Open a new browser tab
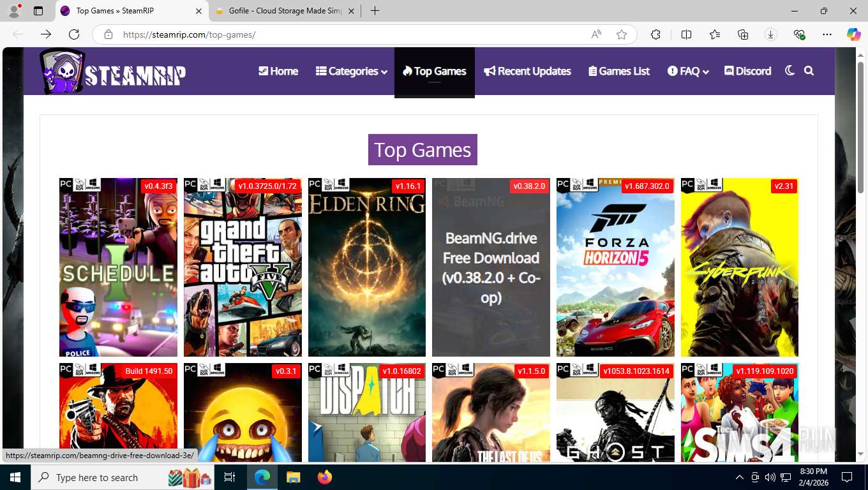 (x=375, y=11)
